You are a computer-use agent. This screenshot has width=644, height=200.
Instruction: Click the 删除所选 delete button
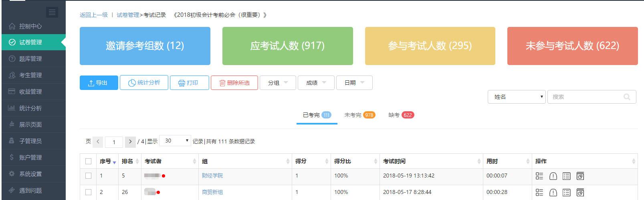[x=234, y=83]
